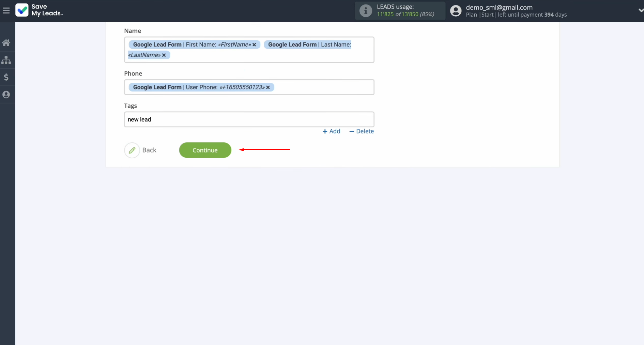Focus the Tags input field
This screenshot has height=345, width=644.
249,120
